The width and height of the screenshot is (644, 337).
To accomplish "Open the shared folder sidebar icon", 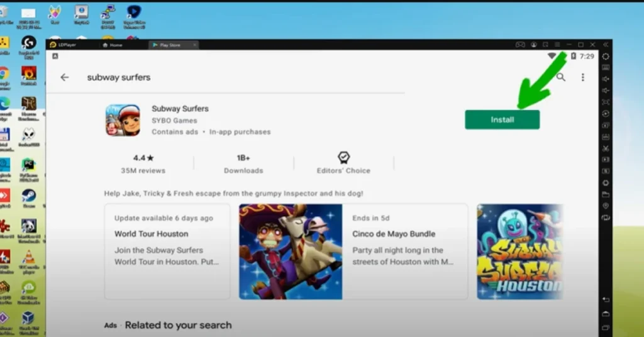I will coord(606,194).
